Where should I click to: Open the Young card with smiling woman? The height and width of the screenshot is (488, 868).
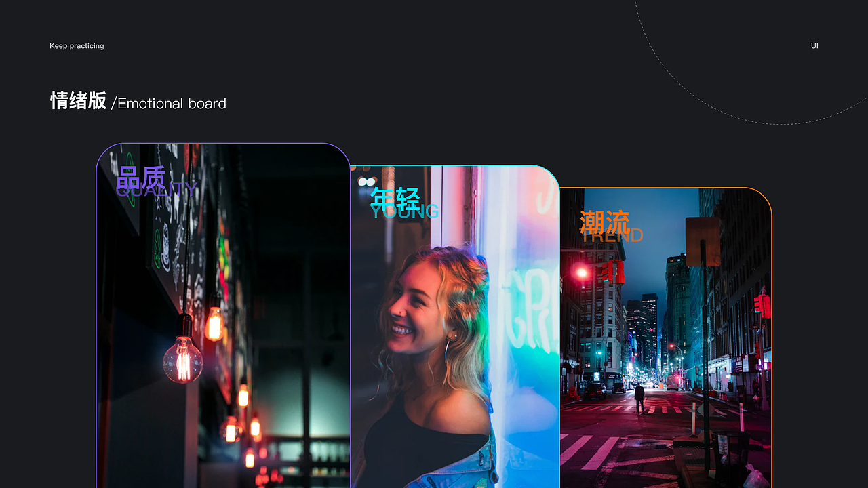click(455, 327)
